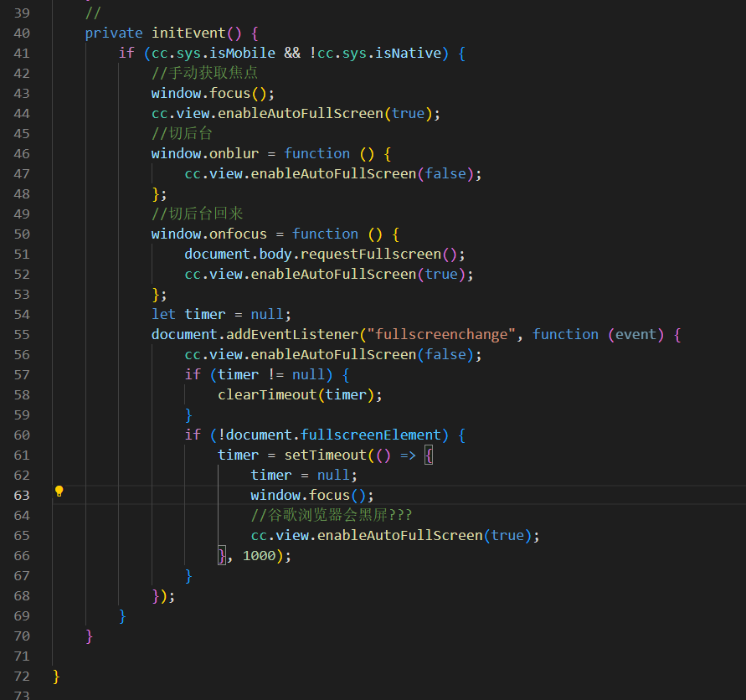Click 'fullscreenElement' on line 60
Viewport: 746px width, 700px height.
371,435
